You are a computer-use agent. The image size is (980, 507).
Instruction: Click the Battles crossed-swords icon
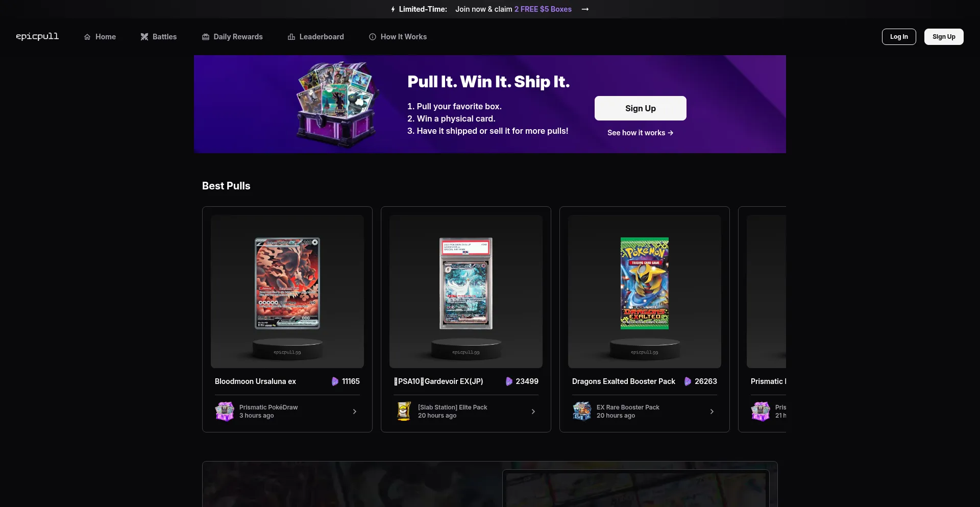click(x=144, y=37)
